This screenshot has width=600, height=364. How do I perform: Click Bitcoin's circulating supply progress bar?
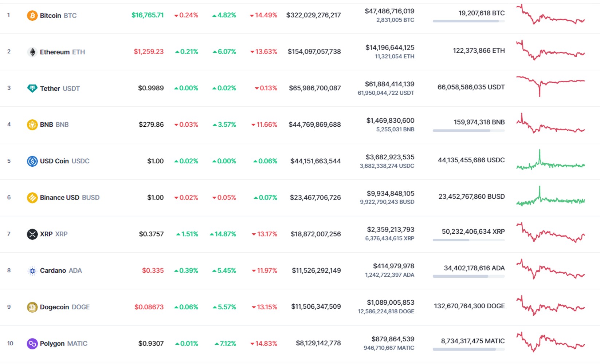point(468,21)
